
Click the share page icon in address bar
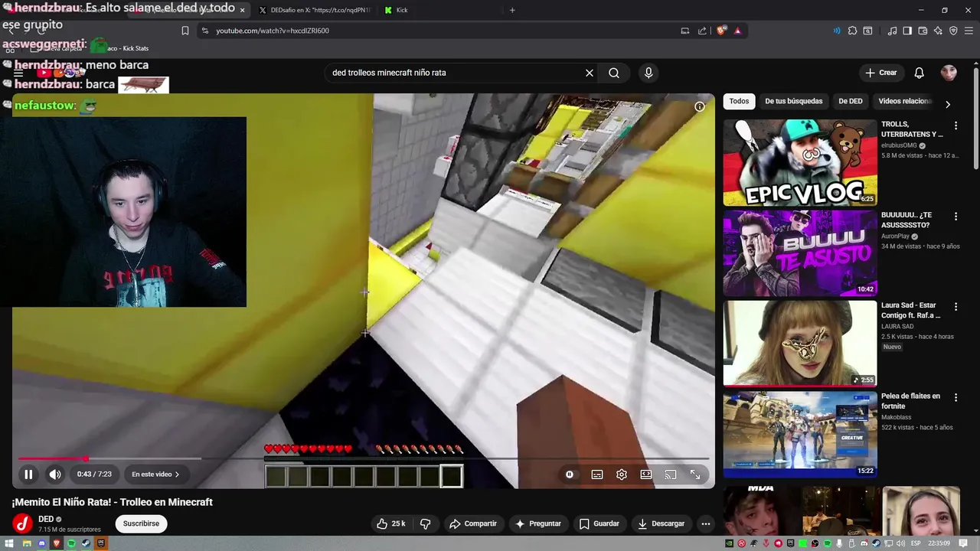702,31
